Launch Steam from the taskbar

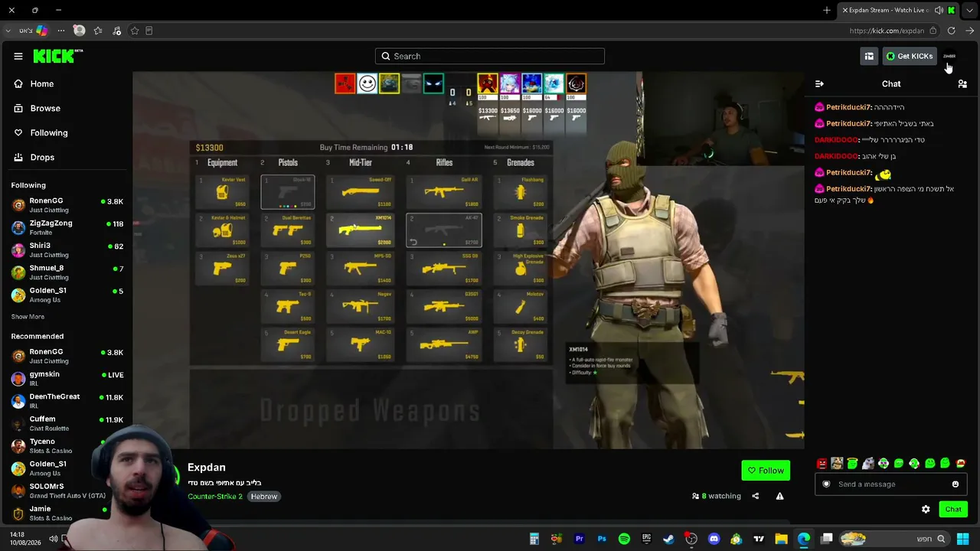pos(668,539)
